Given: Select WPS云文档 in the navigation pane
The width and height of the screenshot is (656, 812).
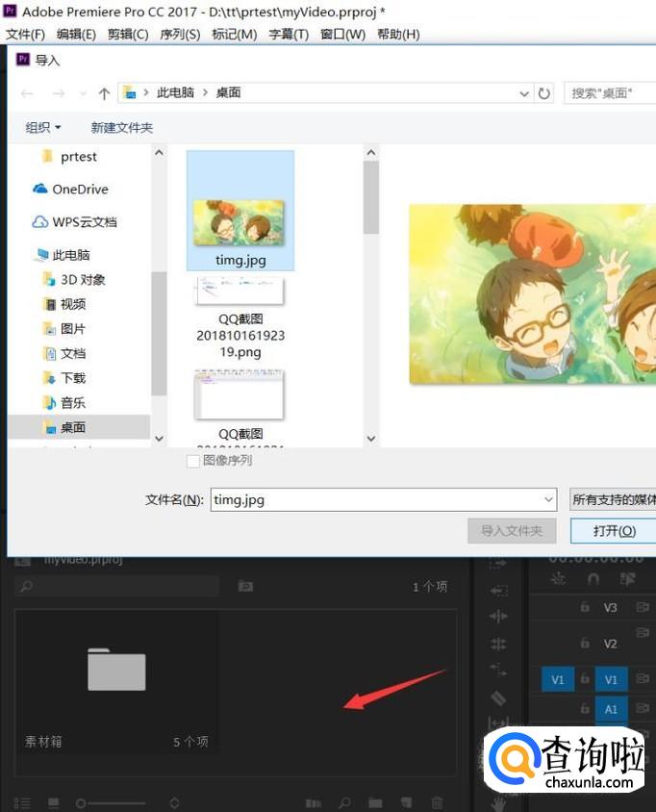Looking at the screenshot, I should point(75,222).
